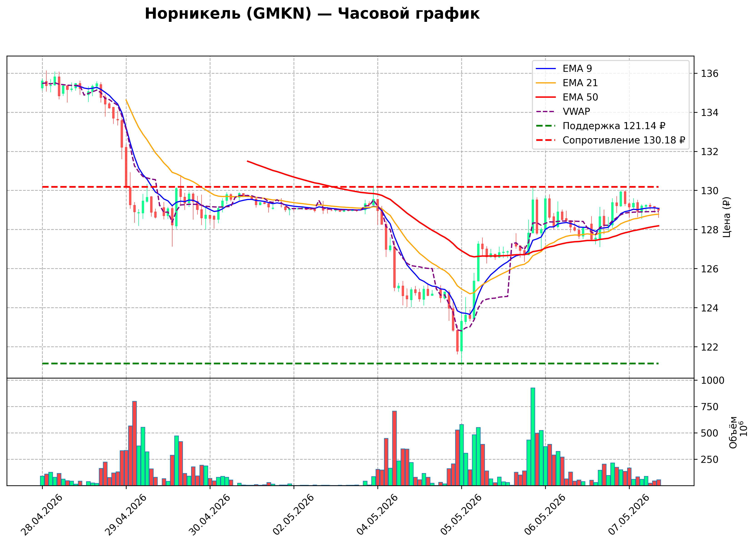The width and height of the screenshot is (756, 544).
Task: Click the 'Поддержка 121.14 ₽' legend label
Action: tap(614, 126)
